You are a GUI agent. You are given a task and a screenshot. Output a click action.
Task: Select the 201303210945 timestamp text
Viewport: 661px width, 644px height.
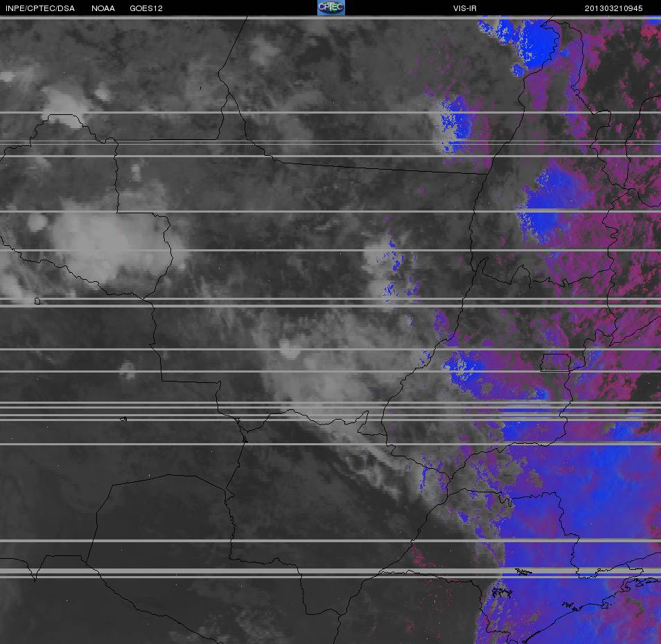click(613, 8)
